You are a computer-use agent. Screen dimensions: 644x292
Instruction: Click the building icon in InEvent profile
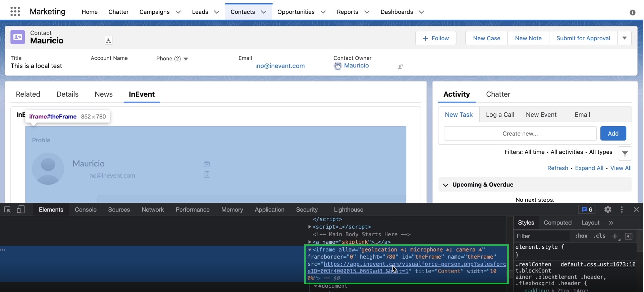pos(207,175)
